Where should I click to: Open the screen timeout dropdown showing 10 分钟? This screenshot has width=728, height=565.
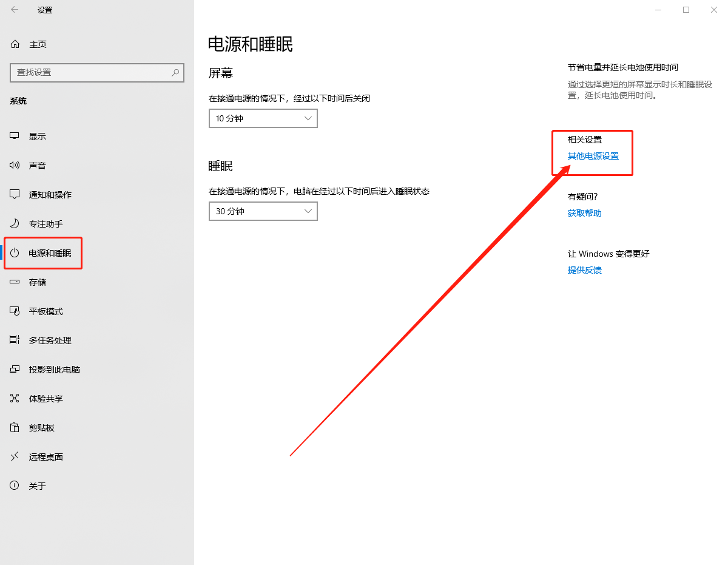263,118
